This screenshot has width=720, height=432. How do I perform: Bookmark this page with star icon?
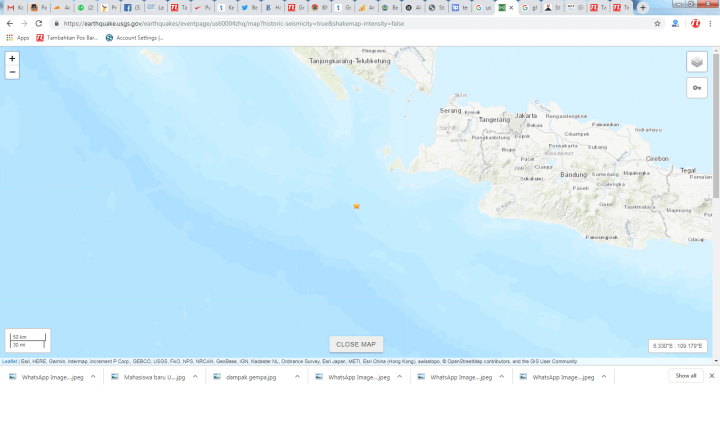pos(658,23)
